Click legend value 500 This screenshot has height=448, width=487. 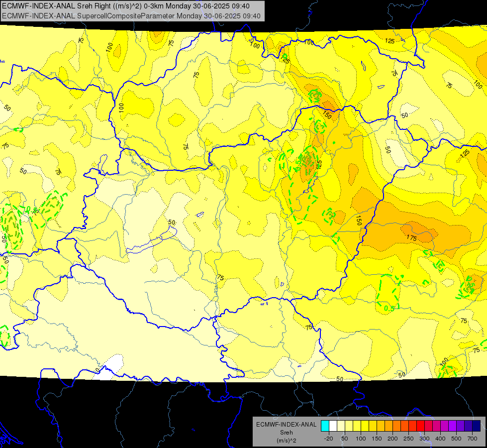coord(456,439)
